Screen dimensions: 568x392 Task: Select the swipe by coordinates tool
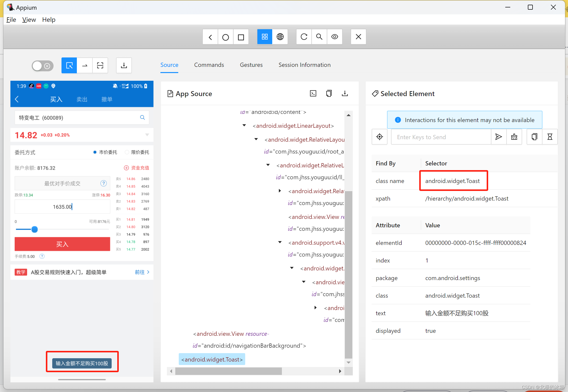coord(85,65)
